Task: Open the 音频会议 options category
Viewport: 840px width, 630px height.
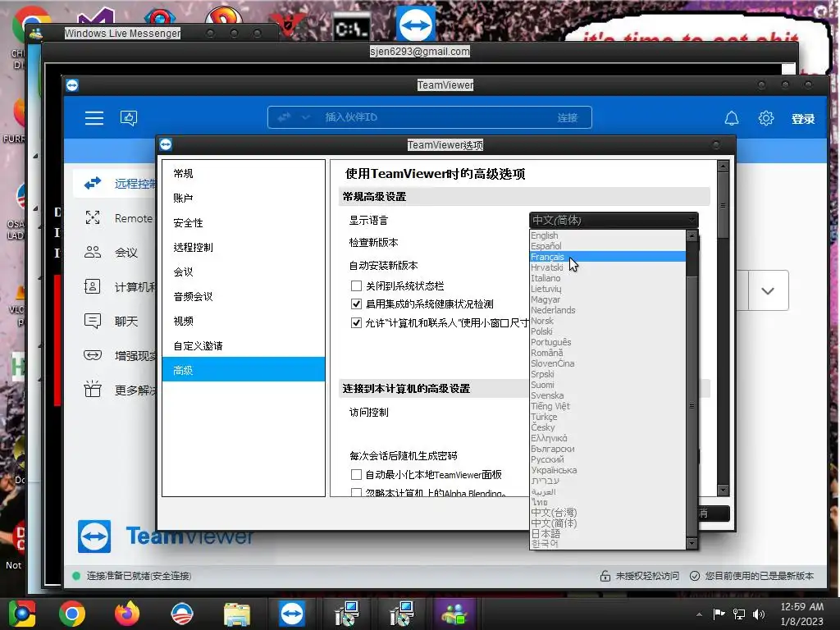Action: (x=243, y=297)
